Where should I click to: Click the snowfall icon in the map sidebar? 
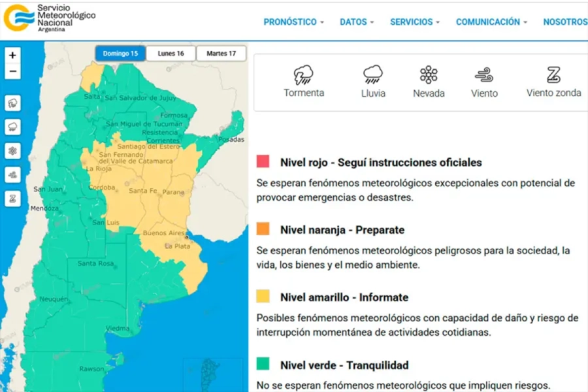tap(12, 150)
